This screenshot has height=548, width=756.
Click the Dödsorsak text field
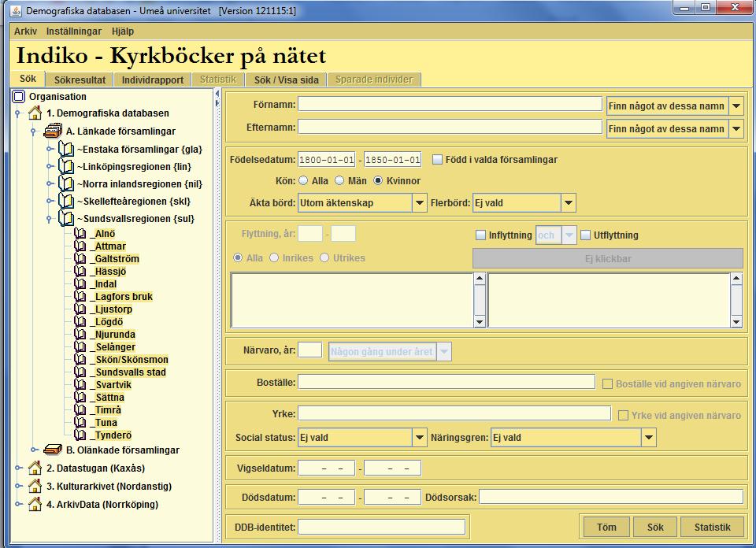click(611, 497)
